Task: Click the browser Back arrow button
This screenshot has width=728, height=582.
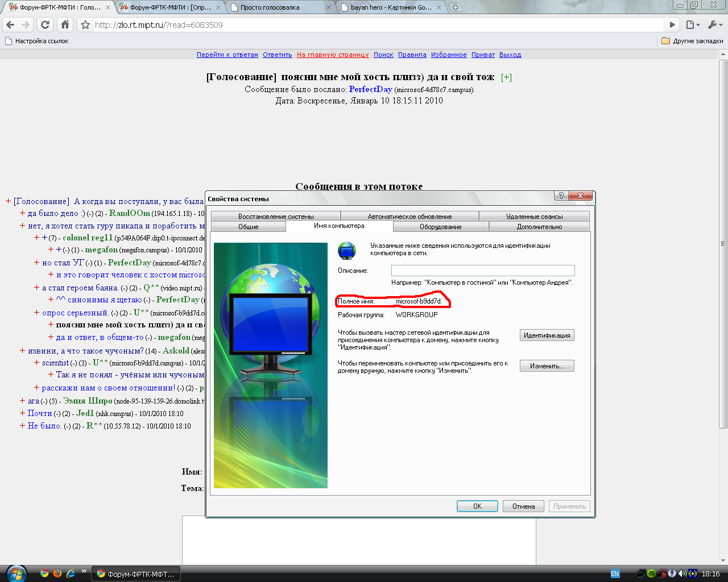Action: tap(10, 25)
